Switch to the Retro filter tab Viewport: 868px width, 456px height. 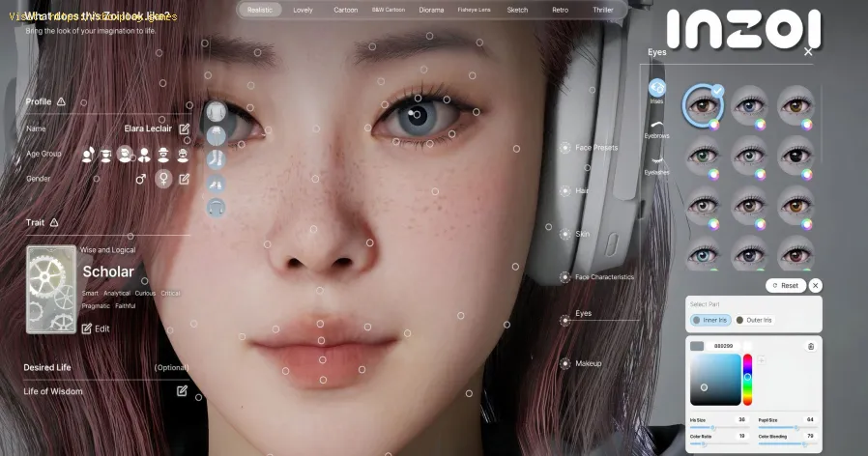click(561, 10)
